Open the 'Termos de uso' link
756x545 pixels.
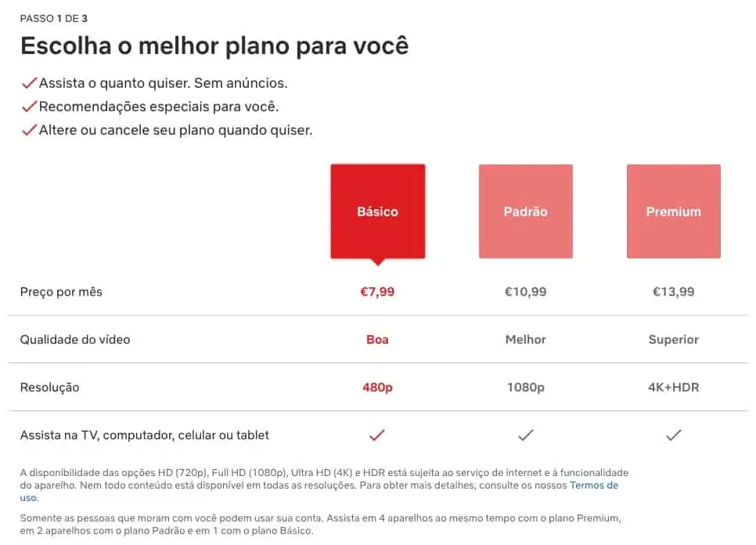[596, 485]
